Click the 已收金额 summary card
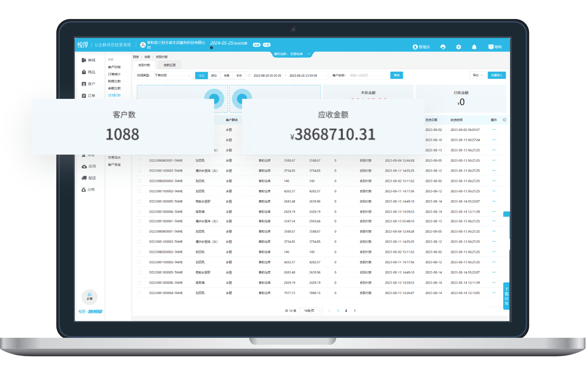The image size is (588, 365). 461,99
